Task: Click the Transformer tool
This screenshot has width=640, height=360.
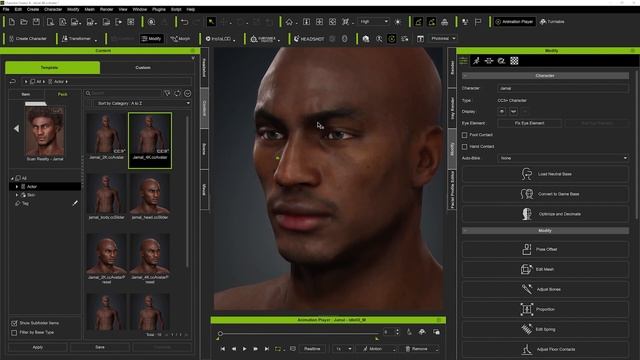Action: [x=76, y=39]
